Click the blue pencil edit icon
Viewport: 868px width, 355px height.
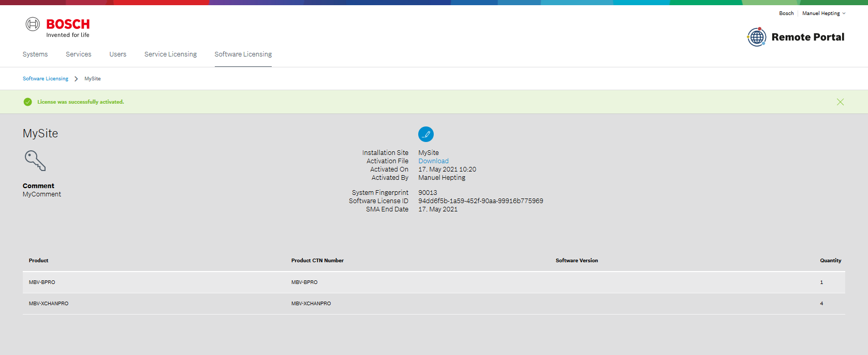coord(425,134)
